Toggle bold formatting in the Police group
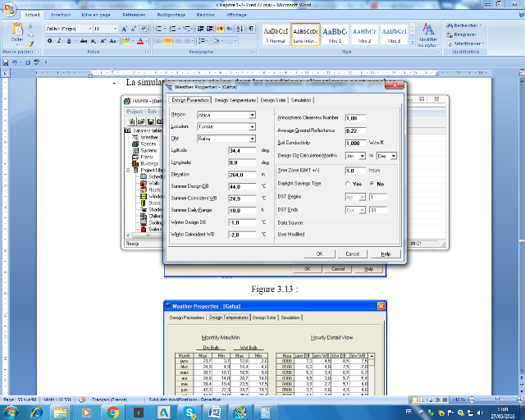Viewport: 525px width, 420px height. tap(48, 40)
